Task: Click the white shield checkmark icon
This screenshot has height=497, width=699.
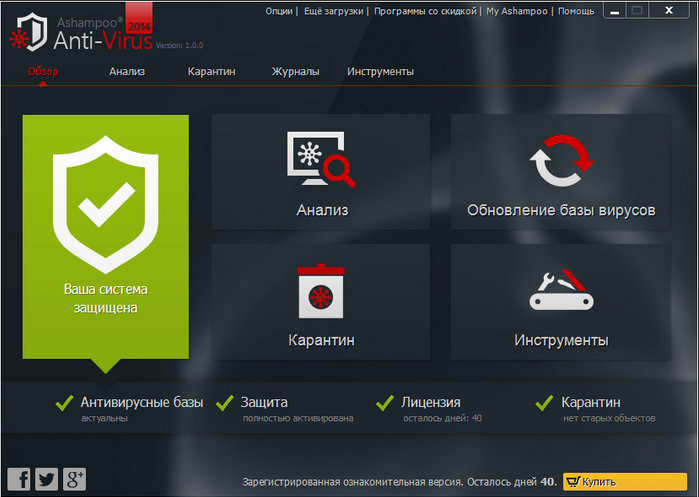Action: (x=106, y=204)
